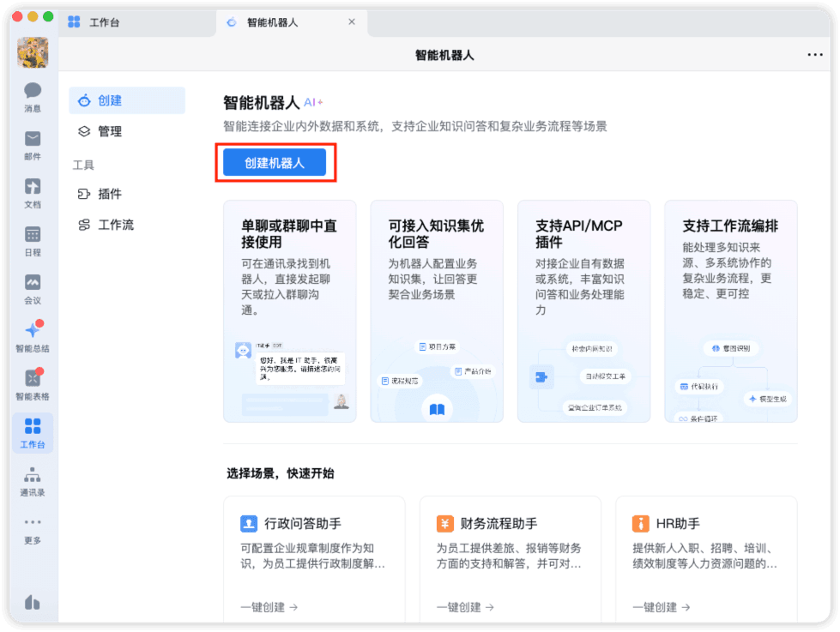Image resolution: width=840 pixels, height=632 pixels.
Task: Click 一键创建 under HR助手
Action: point(661,607)
